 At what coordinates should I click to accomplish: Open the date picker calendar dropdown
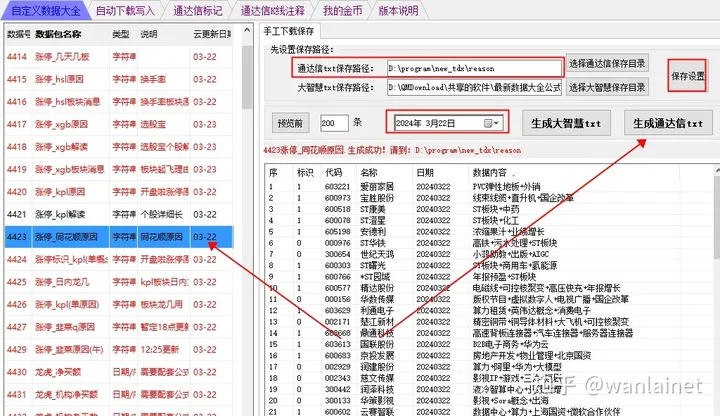tap(491, 123)
